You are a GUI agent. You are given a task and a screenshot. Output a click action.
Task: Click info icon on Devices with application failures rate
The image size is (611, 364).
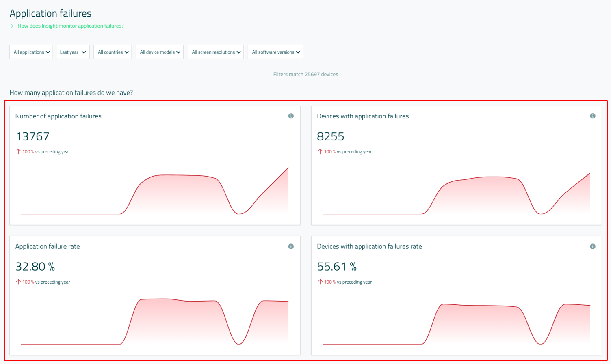(x=593, y=246)
